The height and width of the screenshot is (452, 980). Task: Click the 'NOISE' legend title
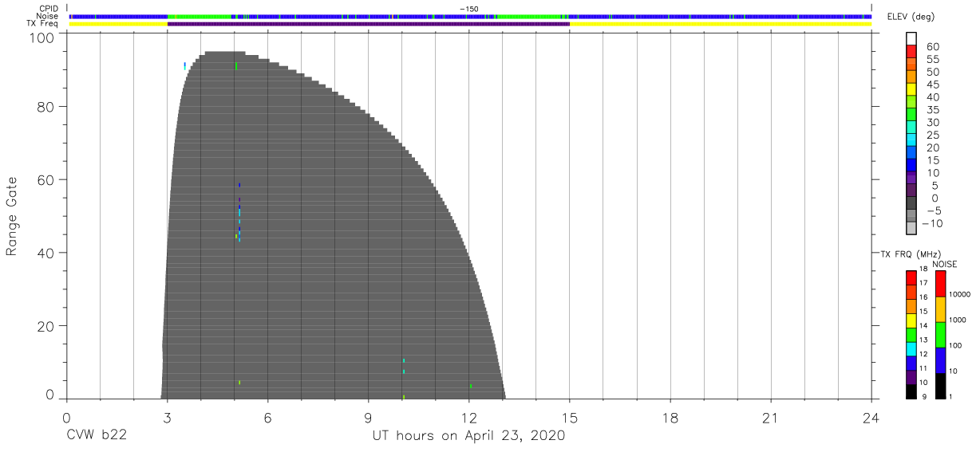tap(944, 264)
